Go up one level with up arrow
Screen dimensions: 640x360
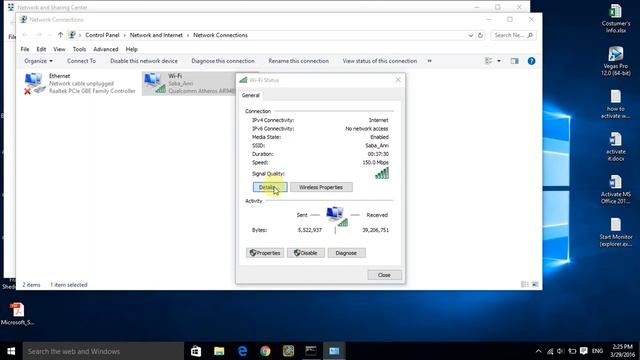coord(60,35)
